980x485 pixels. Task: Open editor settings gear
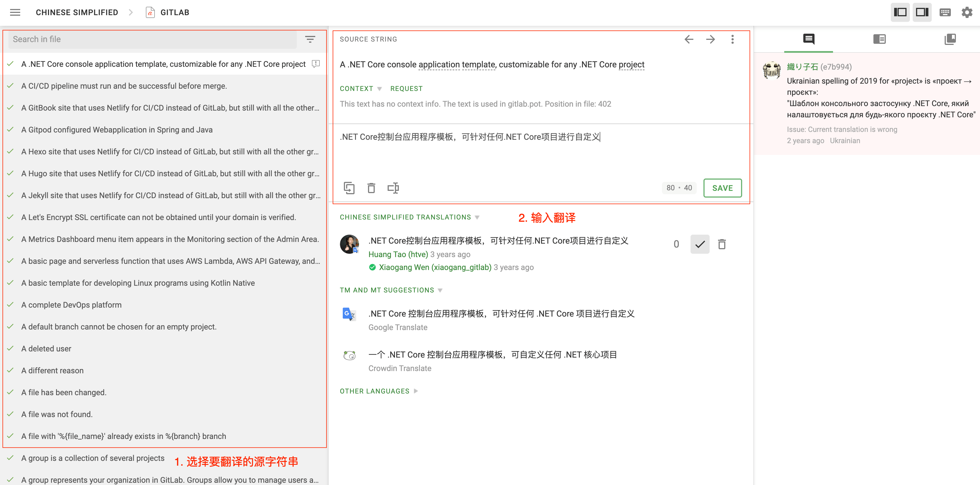tap(967, 12)
